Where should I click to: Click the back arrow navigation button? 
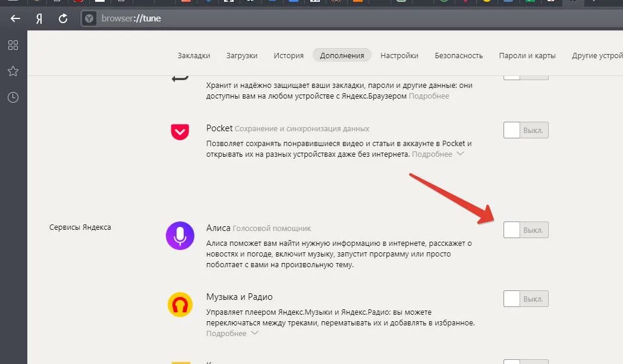[x=15, y=18]
